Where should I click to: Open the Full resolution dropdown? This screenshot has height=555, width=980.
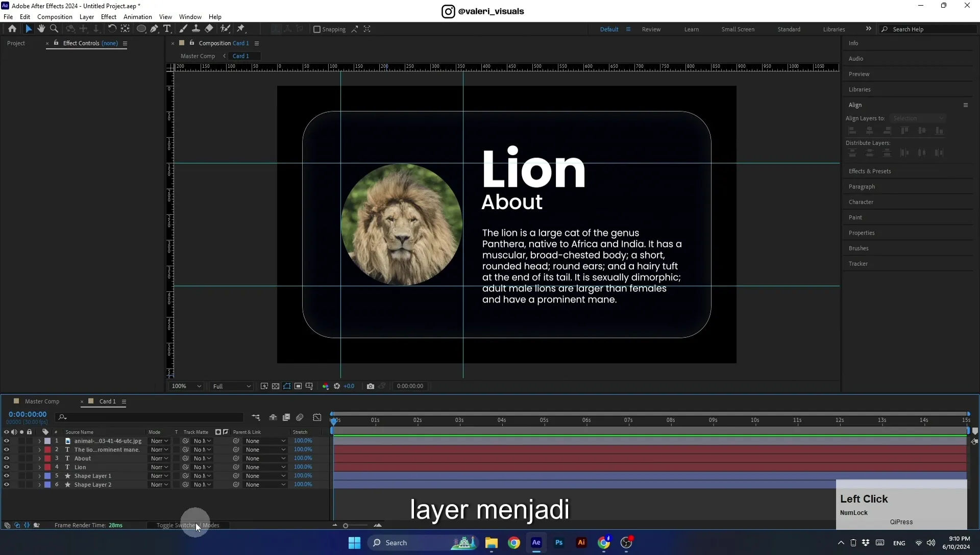coord(232,386)
